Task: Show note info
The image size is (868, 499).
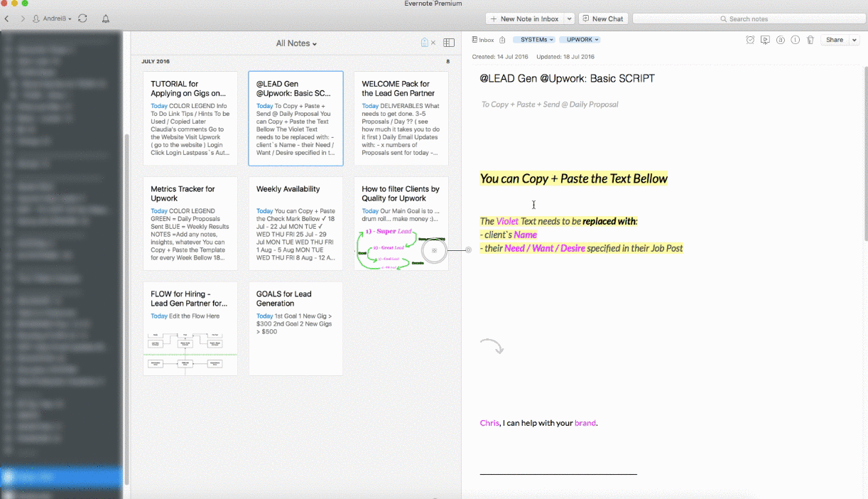Action: coord(795,40)
